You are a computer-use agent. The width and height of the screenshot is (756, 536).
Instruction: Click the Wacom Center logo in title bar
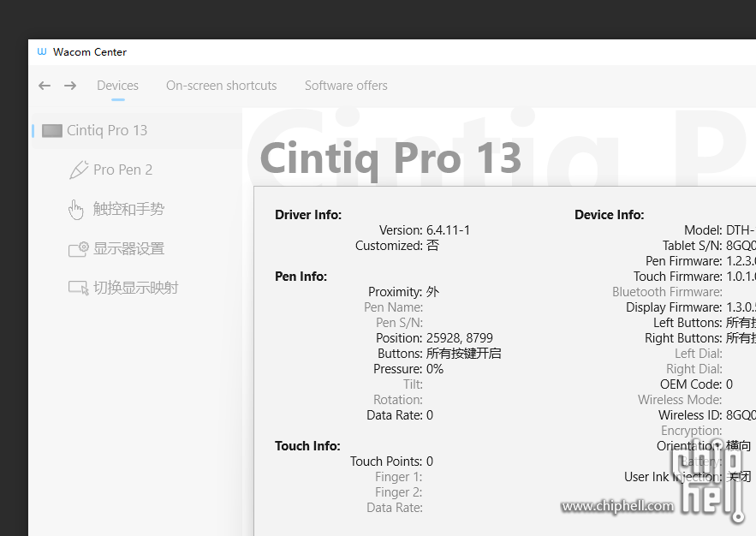[x=42, y=51]
